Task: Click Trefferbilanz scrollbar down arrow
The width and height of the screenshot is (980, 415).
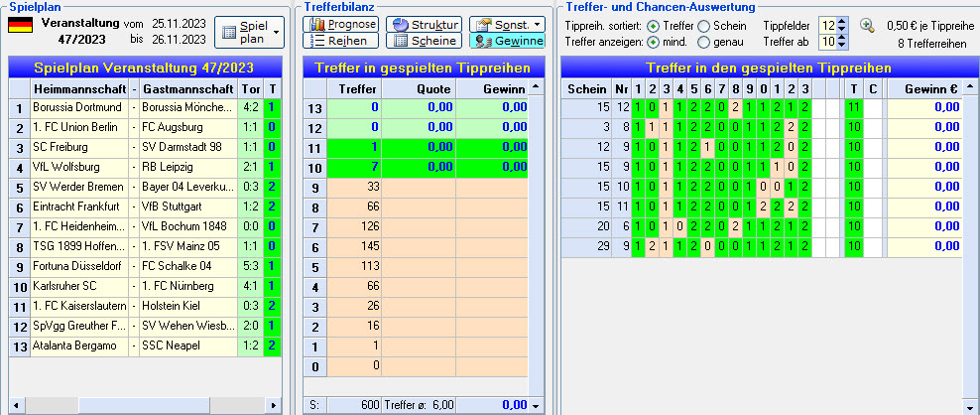Action: click(x=536, y=405)
